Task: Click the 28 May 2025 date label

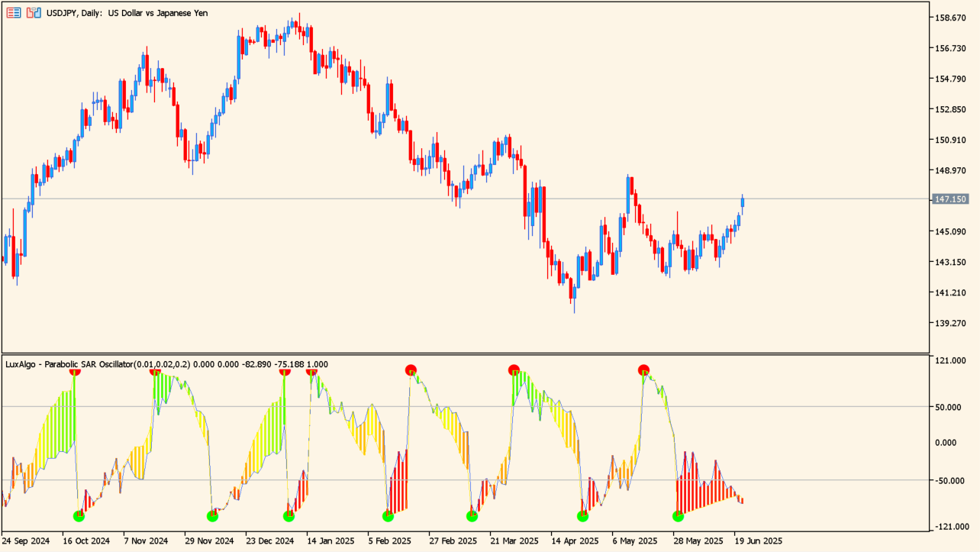Action: [697, 541]
